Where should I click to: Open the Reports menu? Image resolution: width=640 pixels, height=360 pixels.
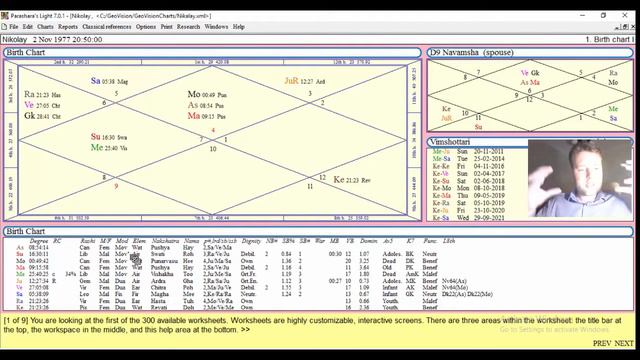tap(68, 27)
